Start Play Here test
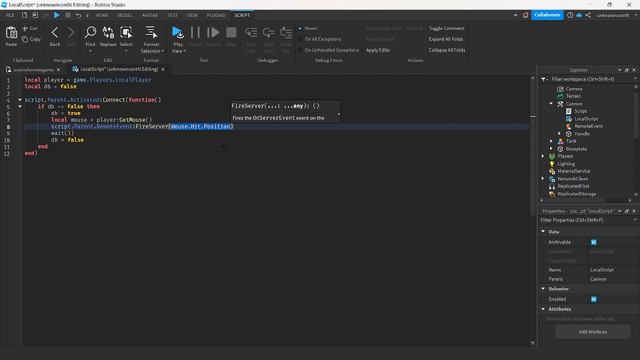This screenshot has height=360, width=640. click(178, 33)
